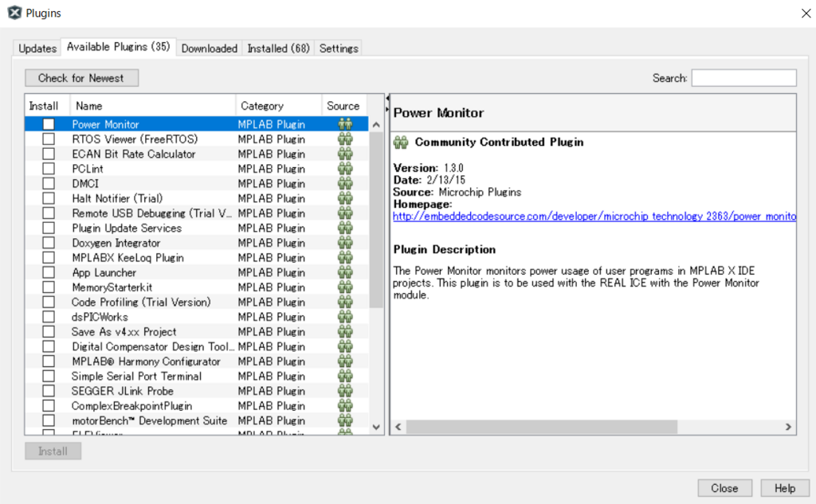Click source icon for Digital Compensator Design Tool

click(345, 346)
